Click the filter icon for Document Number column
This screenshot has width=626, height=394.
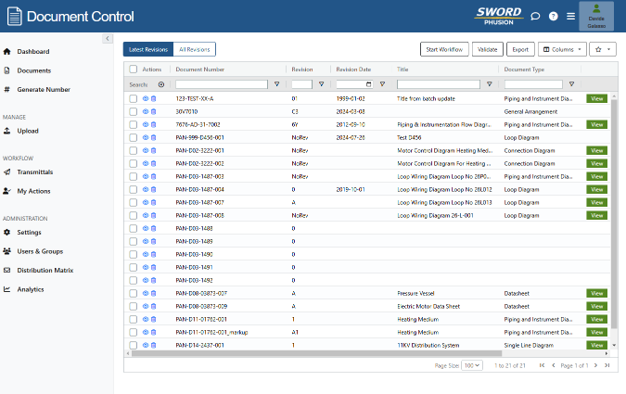pos(276,84)
